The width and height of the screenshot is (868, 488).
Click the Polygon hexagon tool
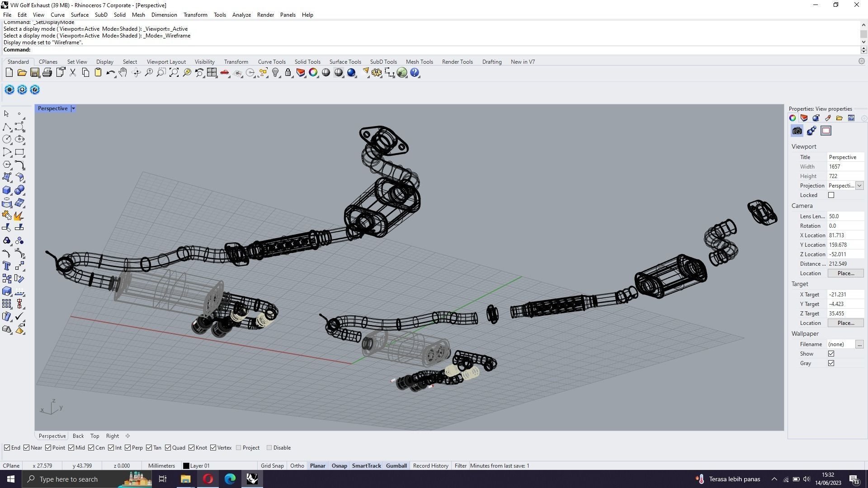click(7, 165)
